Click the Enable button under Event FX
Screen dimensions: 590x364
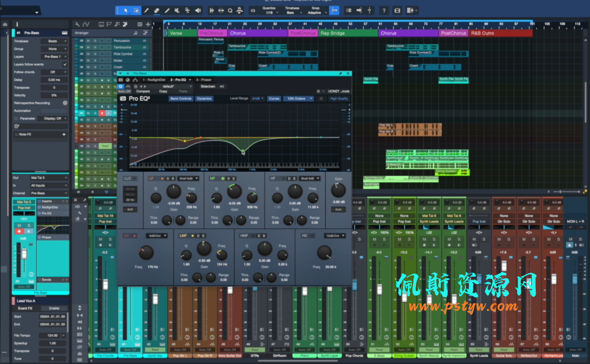[x=54, y=308]
